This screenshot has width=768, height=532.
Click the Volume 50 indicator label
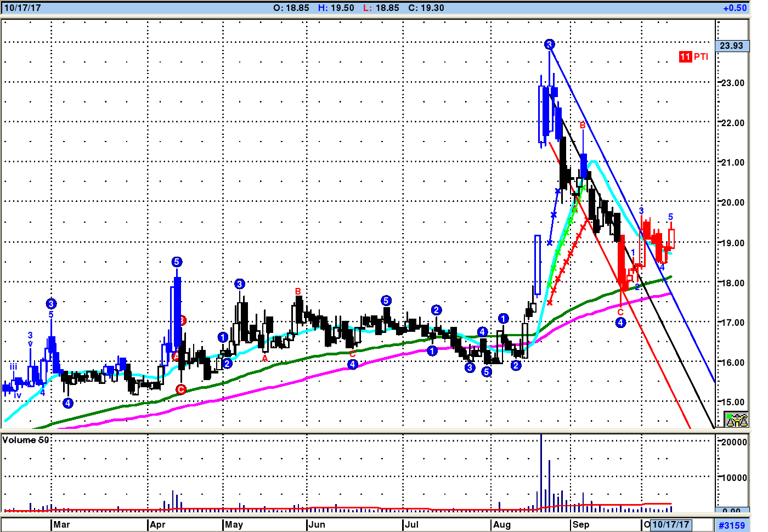(26, 440)
